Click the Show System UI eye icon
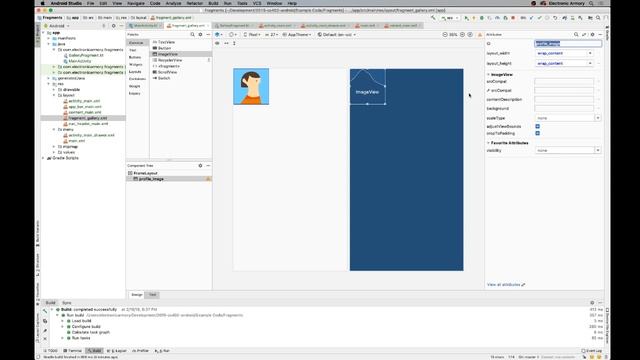 [x=217, y=43]
